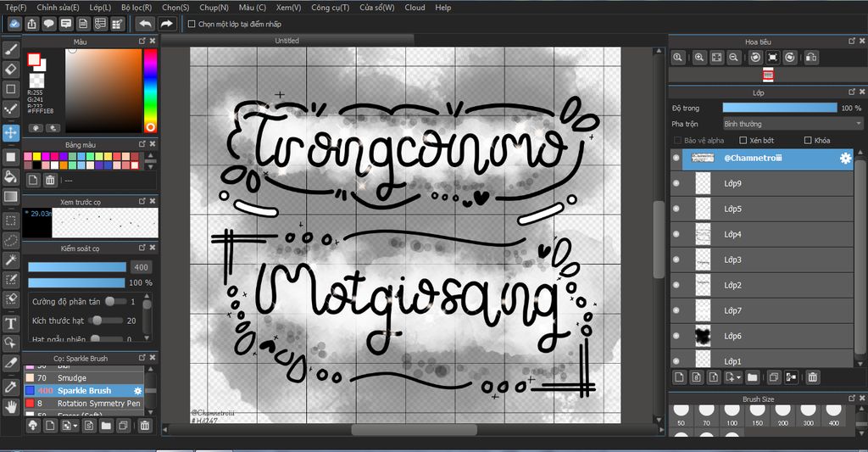Image resolution: width=868 pixels, height=452 pixels.
Task: Enable 'Chọn một lớp tại điểm nhấp' checkbox
Action: 192,24
